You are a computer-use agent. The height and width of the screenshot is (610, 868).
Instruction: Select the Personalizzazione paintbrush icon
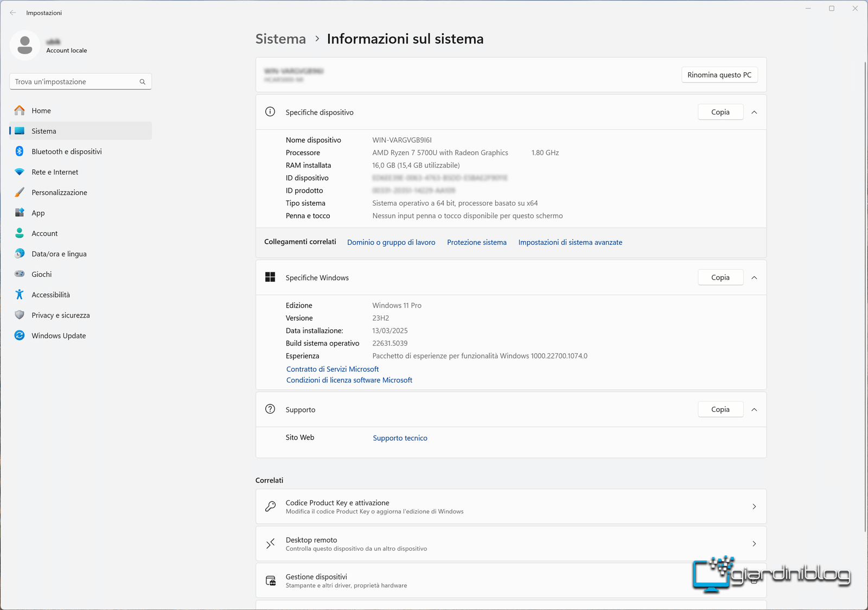20,193
